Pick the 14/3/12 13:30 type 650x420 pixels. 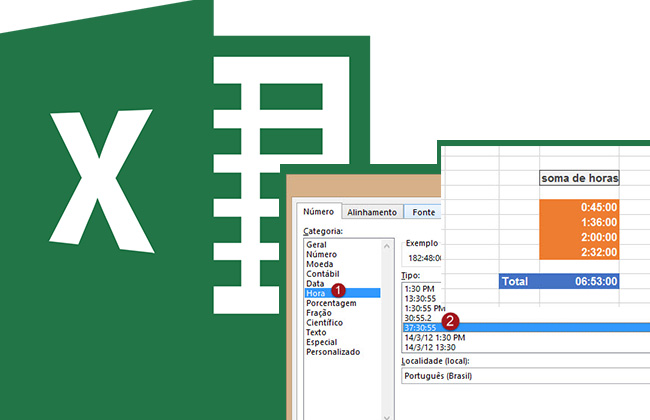pos(430,347)
